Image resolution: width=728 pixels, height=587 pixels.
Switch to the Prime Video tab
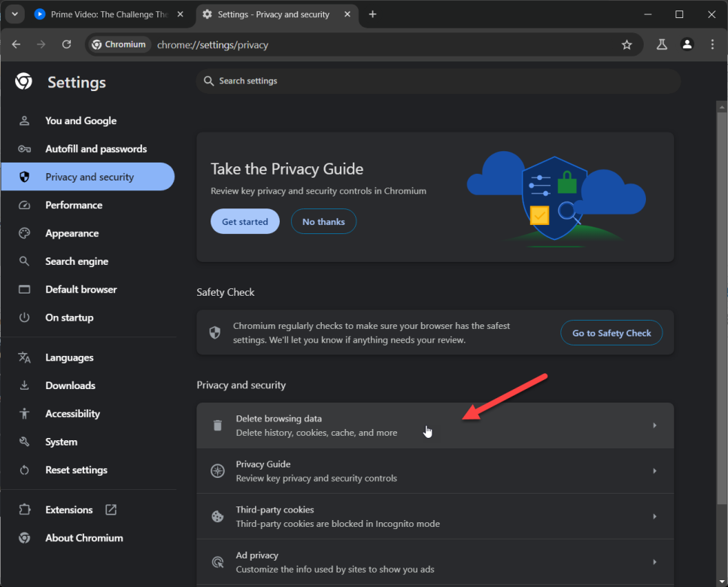coord(109,14)
